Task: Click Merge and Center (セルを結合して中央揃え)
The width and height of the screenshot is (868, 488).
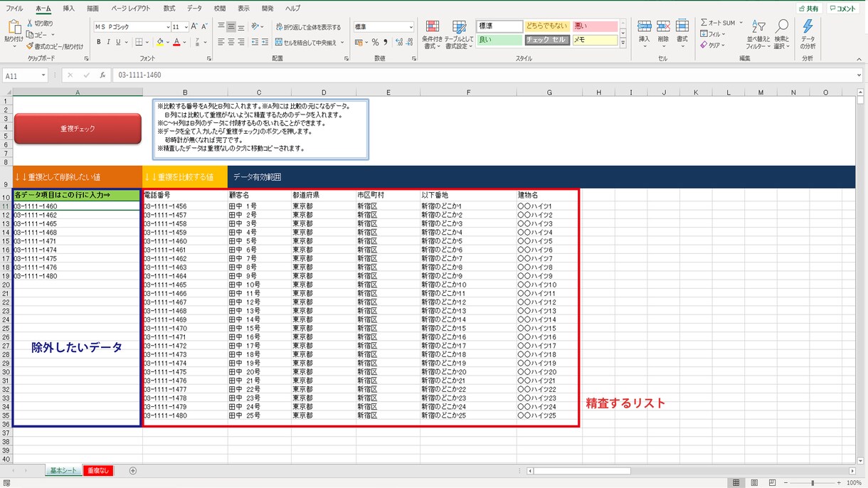Action: click(x=309, y=43)
